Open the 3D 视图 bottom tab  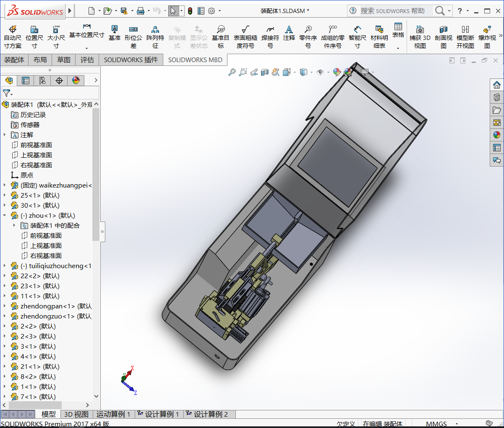(76, 414)
